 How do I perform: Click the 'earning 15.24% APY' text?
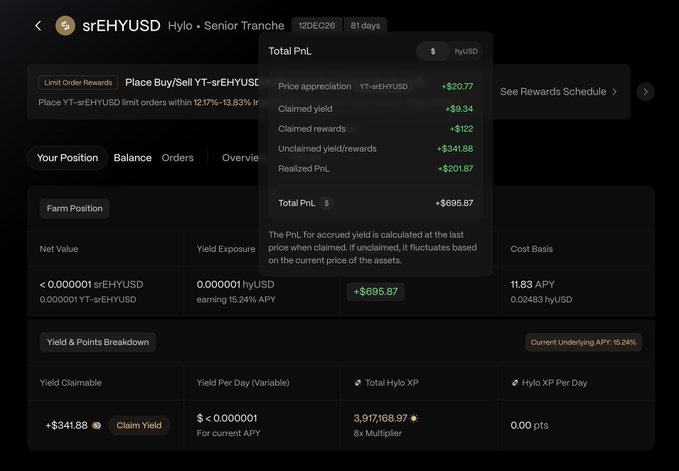coord(236,300)
